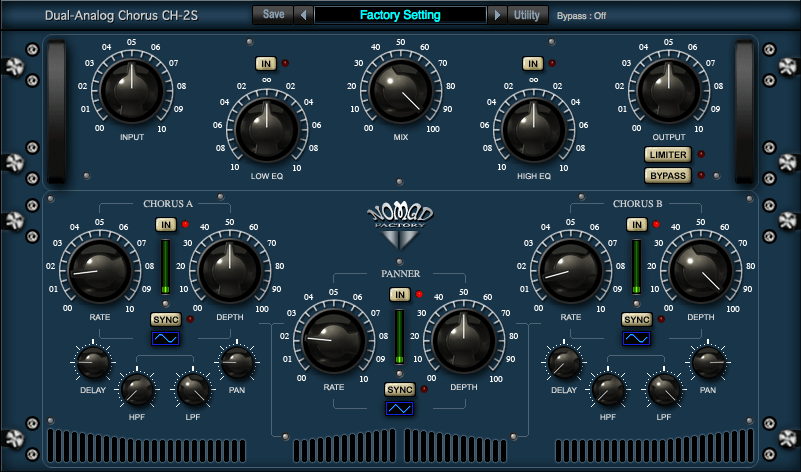Click the Chorus B Pan knob
Screen dimensions: 801x472
point(708,362)
